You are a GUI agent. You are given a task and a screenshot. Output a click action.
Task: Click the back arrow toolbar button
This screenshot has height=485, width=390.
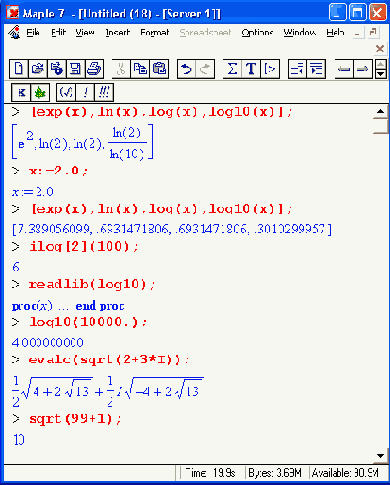coord(344,69)
